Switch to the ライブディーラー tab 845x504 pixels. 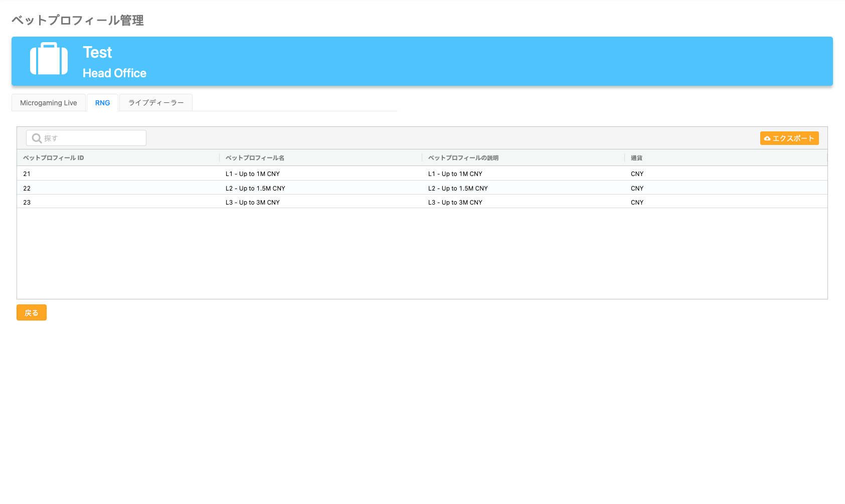click(156, 103)
